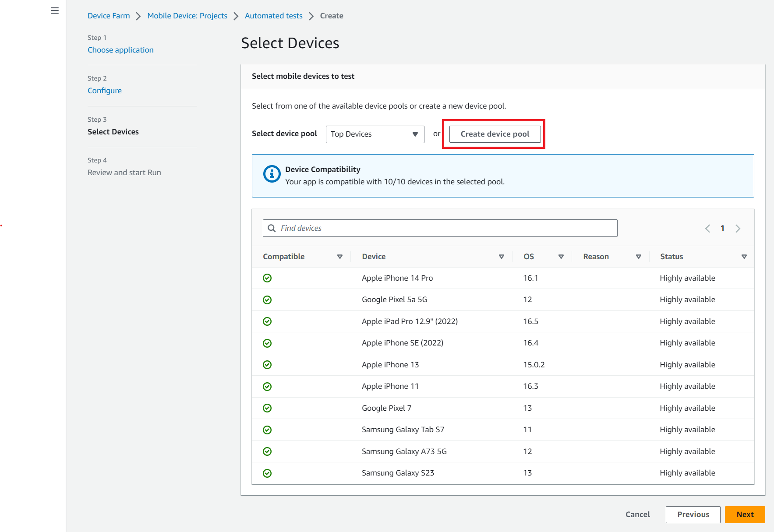The width and height of the screenshot is (774, 532).
Task: Sort by the Reason column arrow
Action: tap(638, 257)
